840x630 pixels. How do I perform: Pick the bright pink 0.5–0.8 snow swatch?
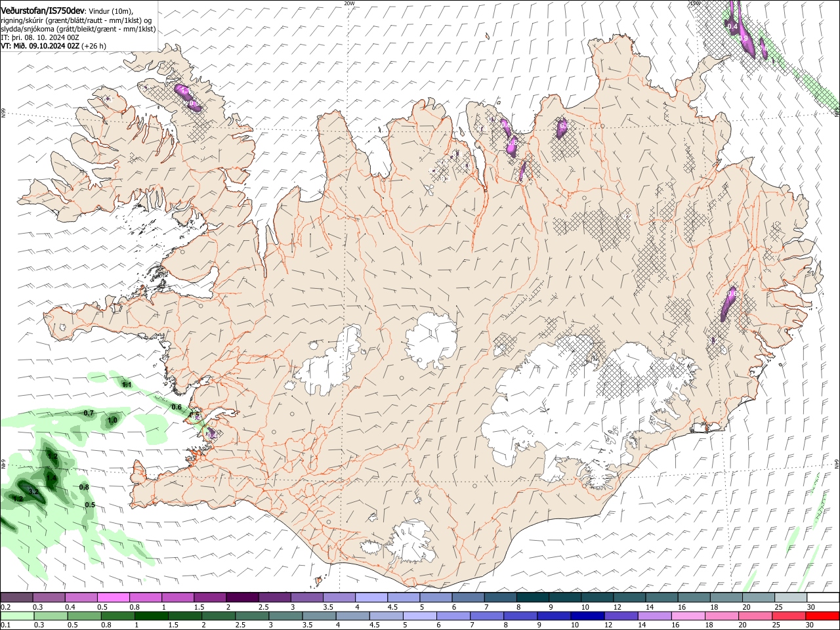113,598
